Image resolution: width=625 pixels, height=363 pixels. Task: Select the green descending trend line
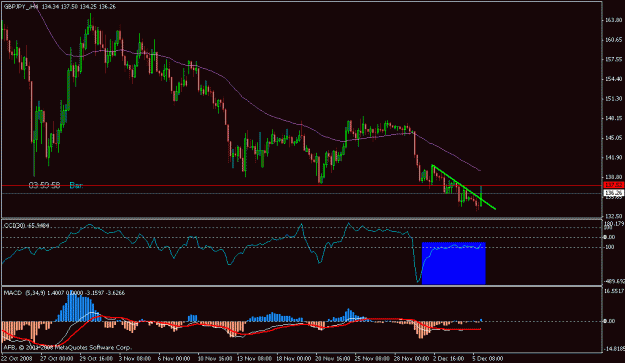[x=464, y=187]
